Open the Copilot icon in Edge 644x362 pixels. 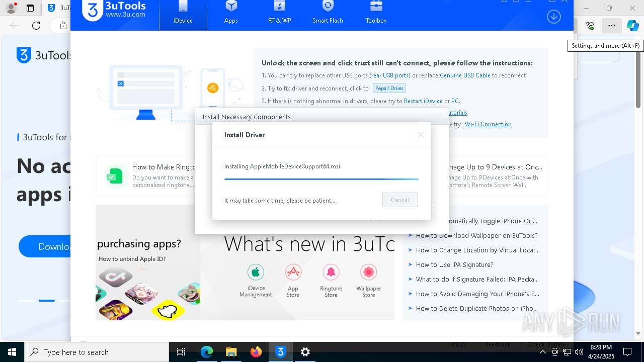(x=632, y=25)
